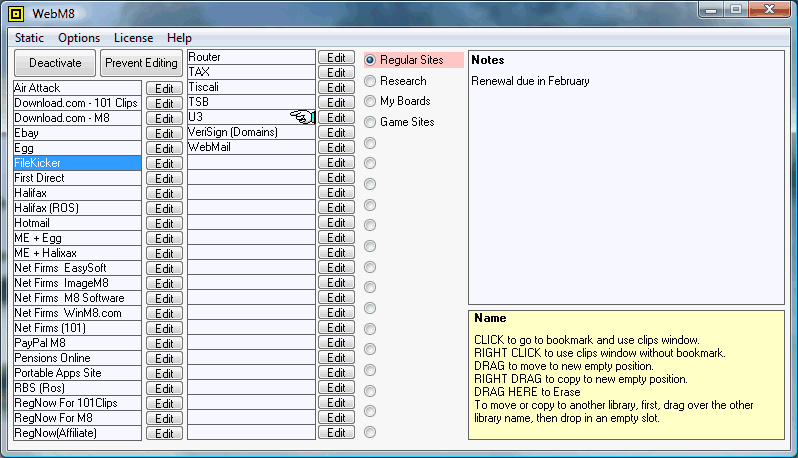Click Edit beside the Router entry

[337, 58]
